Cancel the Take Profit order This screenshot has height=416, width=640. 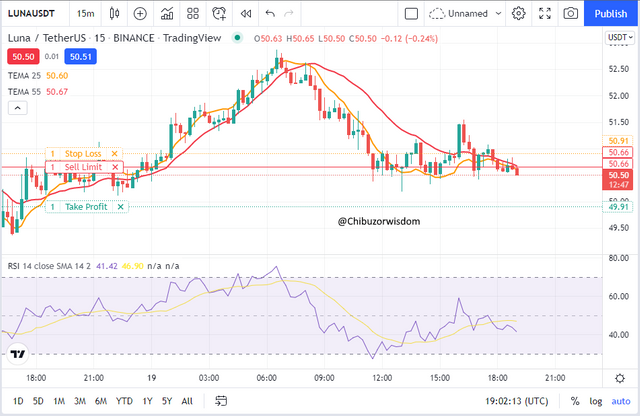[120, 207]
